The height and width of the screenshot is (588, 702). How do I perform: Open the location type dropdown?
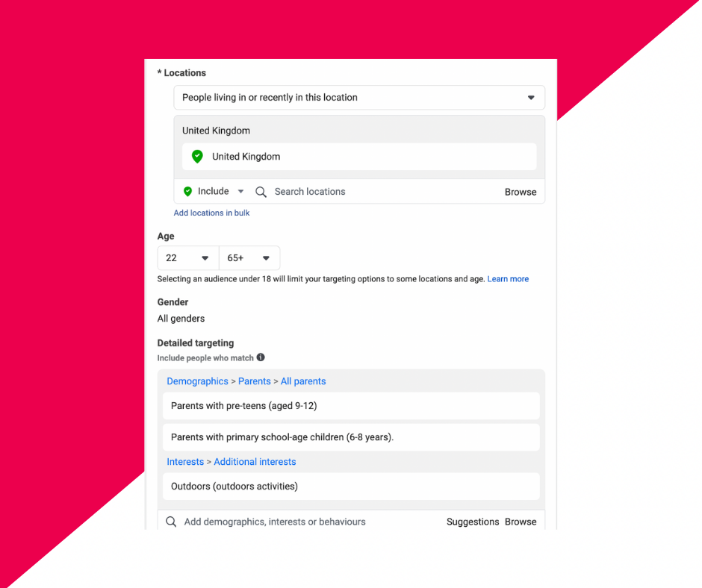click(x=359, y=98)
